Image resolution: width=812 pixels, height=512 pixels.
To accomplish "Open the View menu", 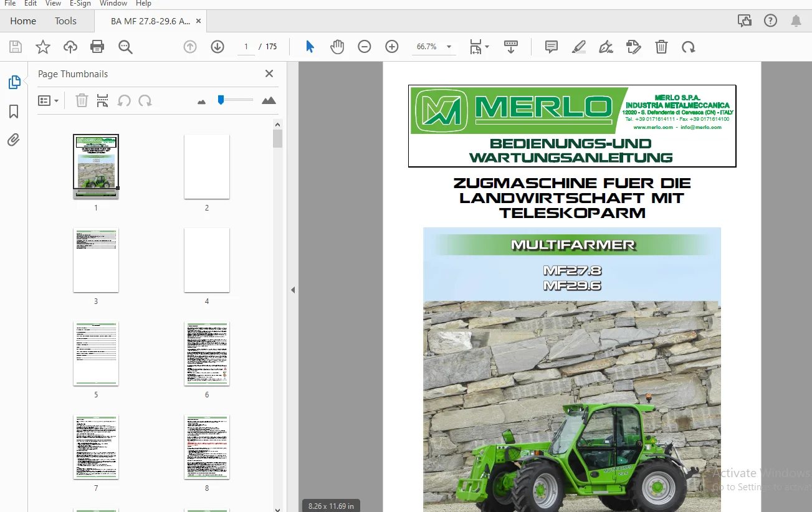I will (x=54, y=4).
